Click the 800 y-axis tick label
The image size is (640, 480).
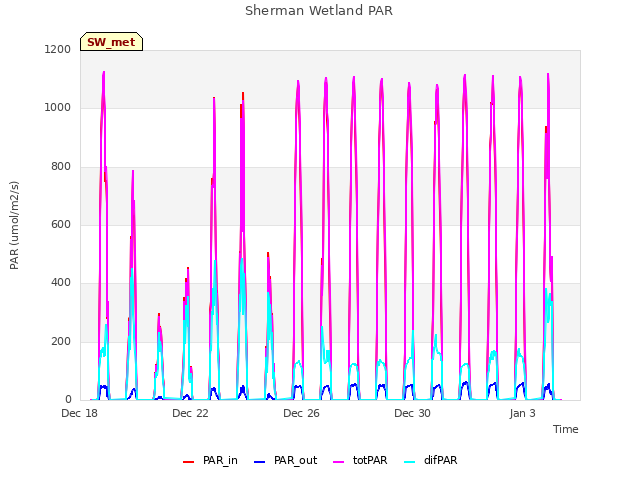click(x=61, y=167)
